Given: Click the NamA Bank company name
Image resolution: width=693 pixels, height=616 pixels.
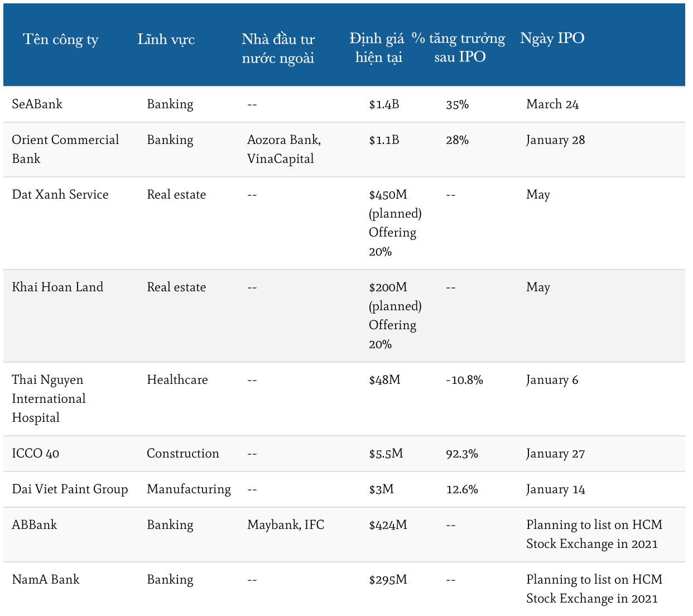Looking at the screenshot, I should tap(45, 580).
